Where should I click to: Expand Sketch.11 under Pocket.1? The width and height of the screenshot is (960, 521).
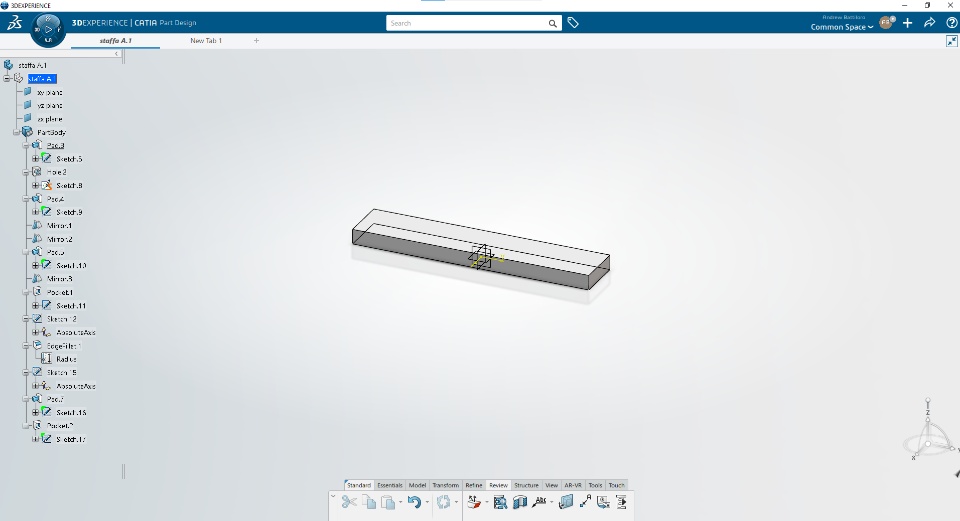click(36, 305)
